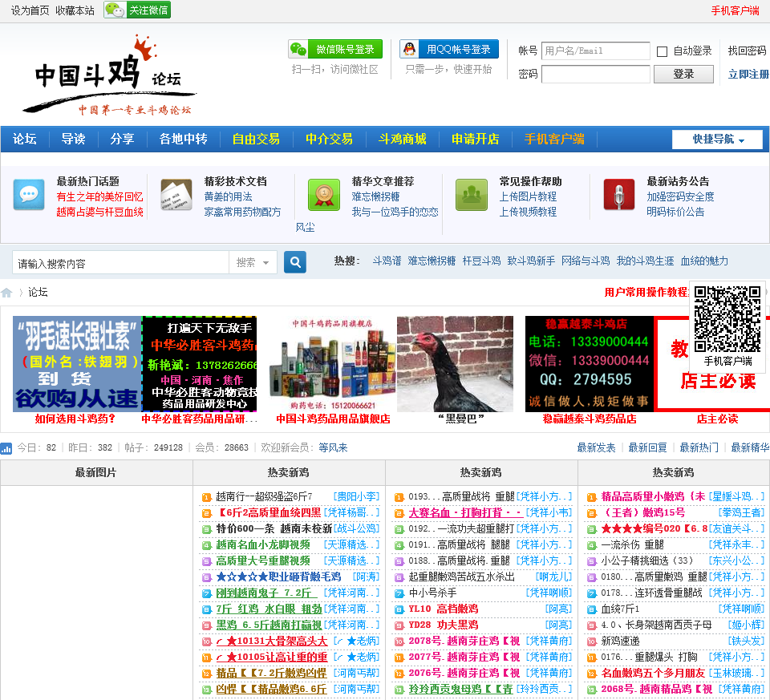Click the documents icon beside 精彩技术文档
This screenshot has width=770, height=700.
coord(176,195)
